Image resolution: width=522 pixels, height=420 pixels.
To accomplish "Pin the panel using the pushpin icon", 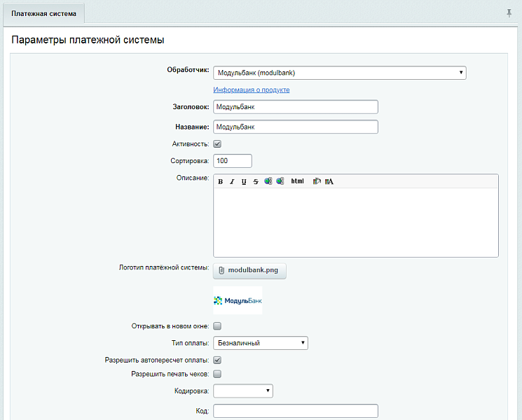I will click(509, 13).
